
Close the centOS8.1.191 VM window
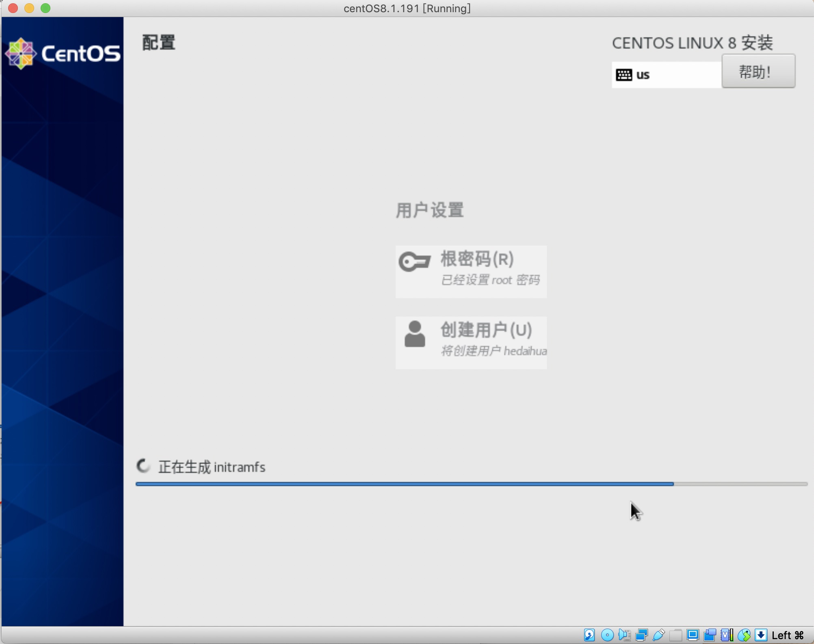coord(13,8)
